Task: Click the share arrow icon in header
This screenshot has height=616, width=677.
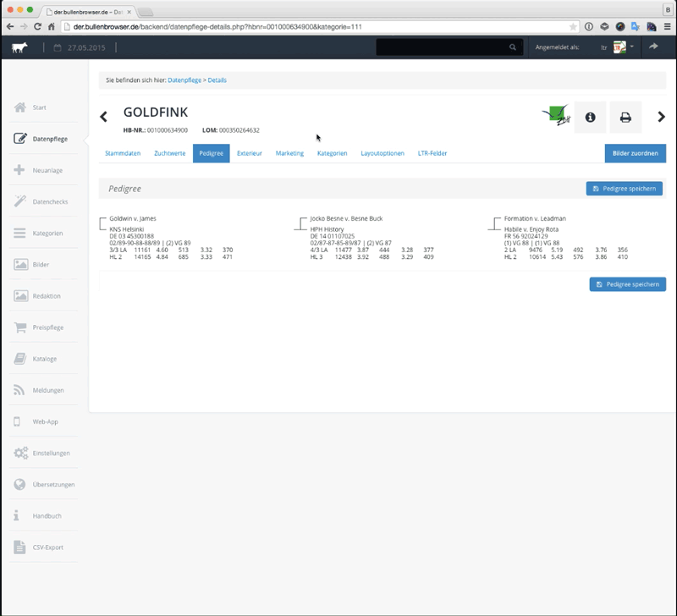Action: 653,47
